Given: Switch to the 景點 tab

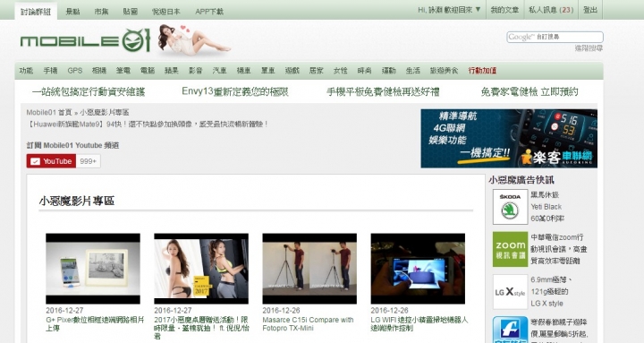Looking at the screenshot, I should 73,11.
